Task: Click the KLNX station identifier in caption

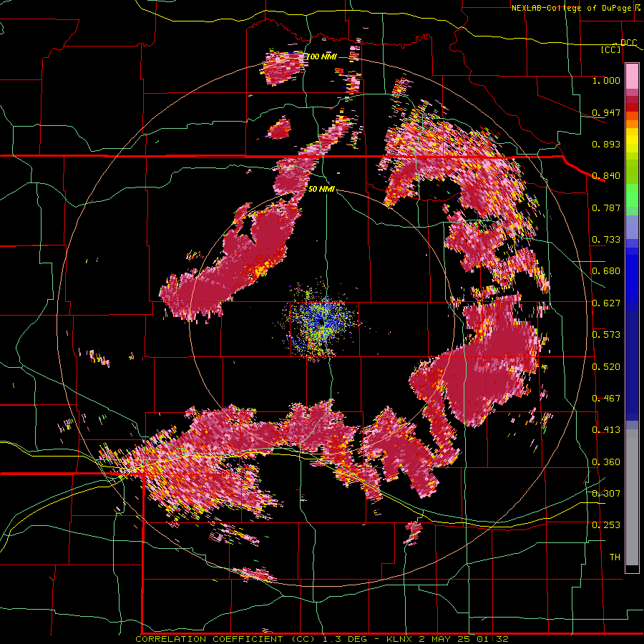Action: pos(399,639)
